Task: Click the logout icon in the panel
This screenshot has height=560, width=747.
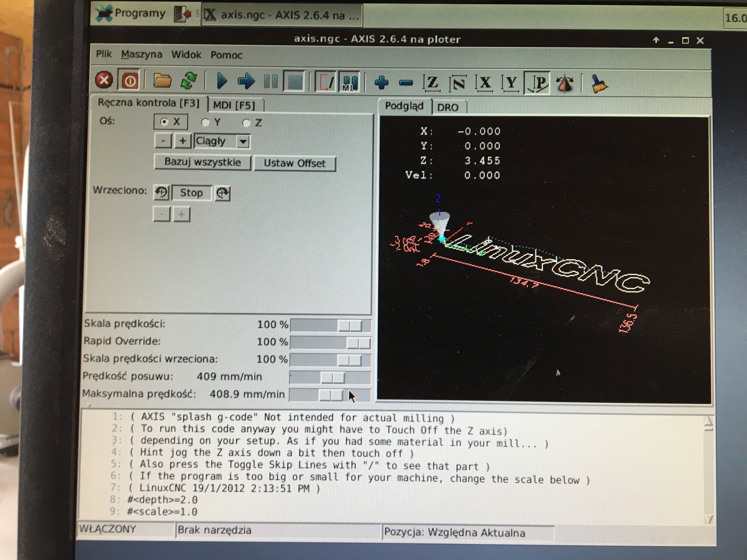Action: point(183,14)
